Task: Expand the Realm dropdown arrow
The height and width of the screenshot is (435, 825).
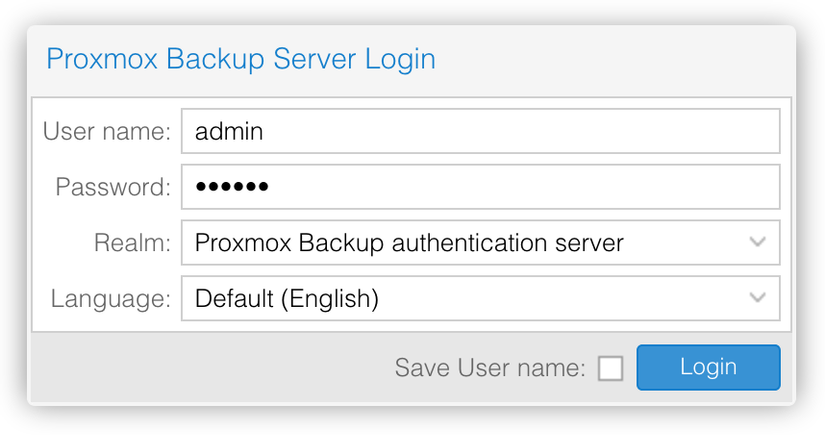Action: (758, 242)
